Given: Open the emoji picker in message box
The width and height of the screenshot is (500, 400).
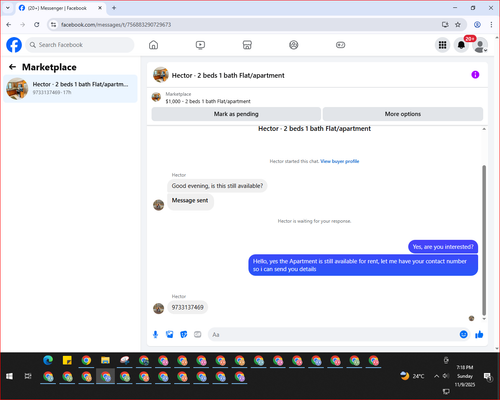Looking at the screenshot, I should (463, 334).
